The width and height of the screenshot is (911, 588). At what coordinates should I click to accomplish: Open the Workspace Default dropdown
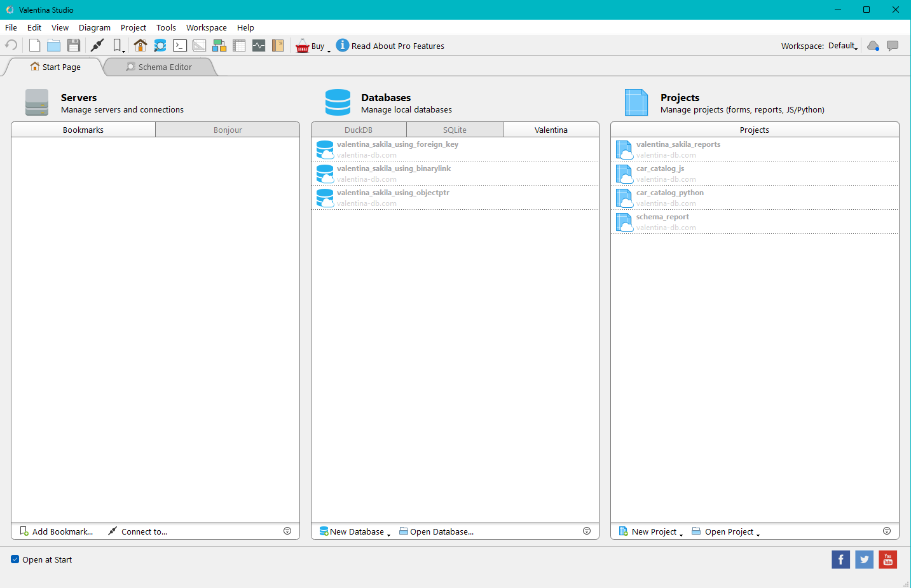(x=843, y=46)
